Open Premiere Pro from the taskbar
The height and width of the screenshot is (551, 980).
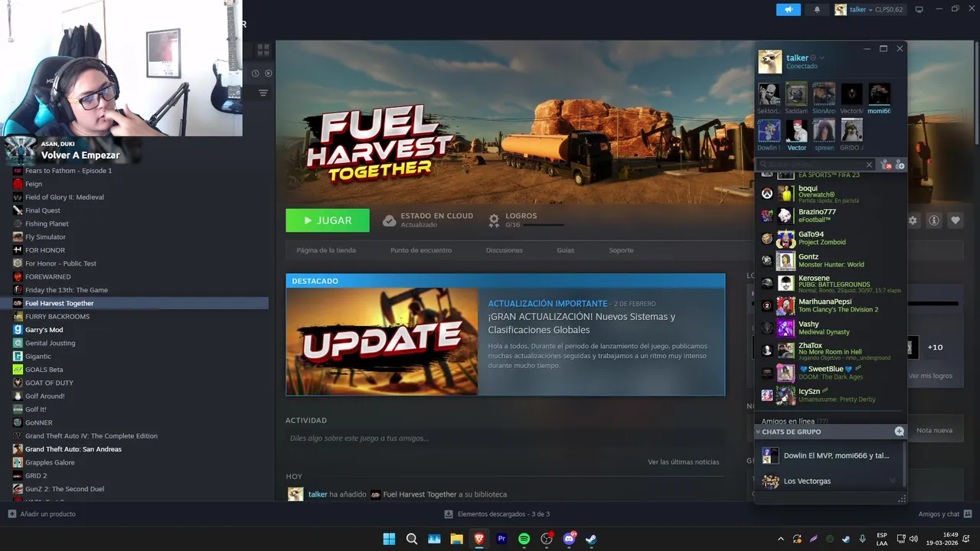501,539
